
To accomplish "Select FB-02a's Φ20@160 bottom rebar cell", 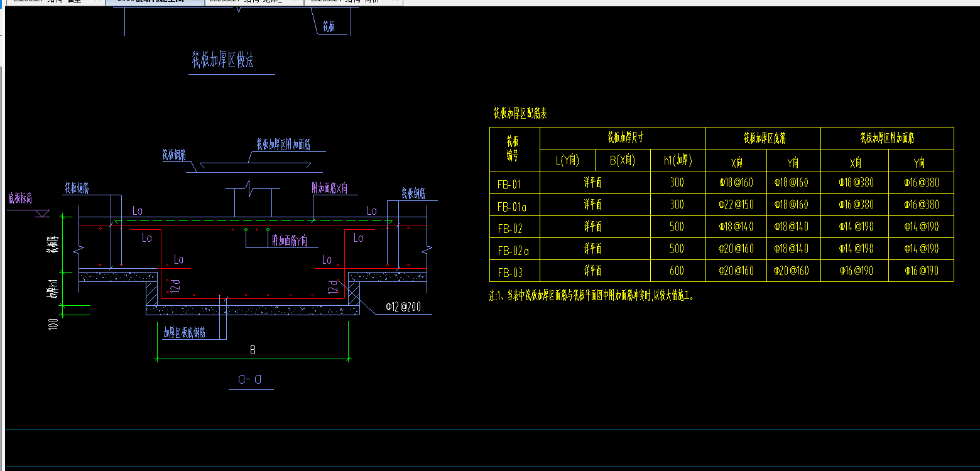I will point(736,249).
